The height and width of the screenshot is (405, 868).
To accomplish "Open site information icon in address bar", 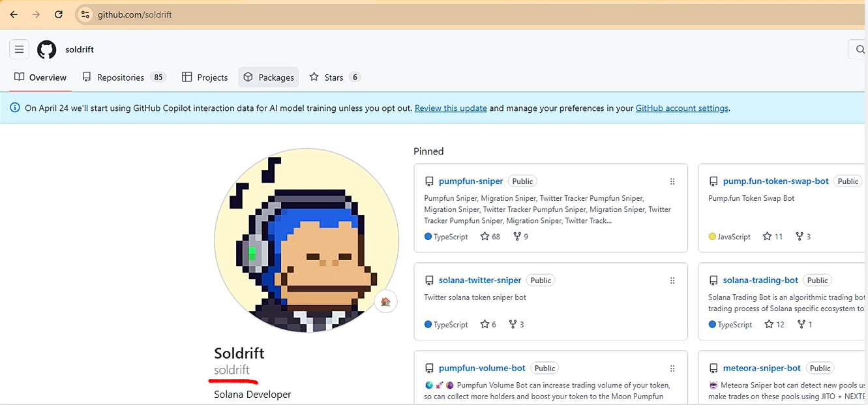I will click(x=85, y=14).
